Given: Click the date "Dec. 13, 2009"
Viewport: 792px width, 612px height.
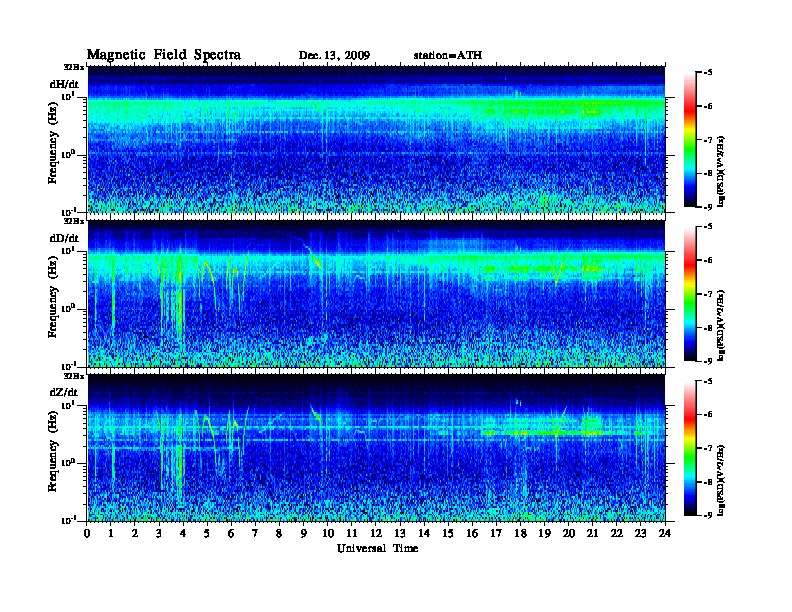Looking at the screenshot, I should [x=334, y=56].
